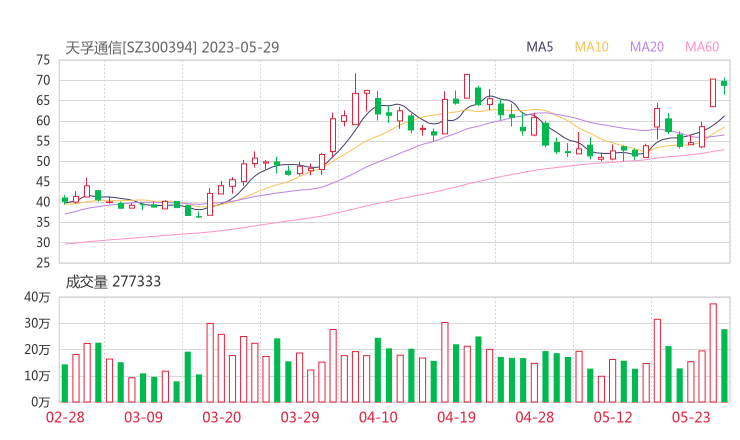Click the 40万 volume axis label
Screen dimensions: 740x440
pyautogui.click(x=37, y=297)
